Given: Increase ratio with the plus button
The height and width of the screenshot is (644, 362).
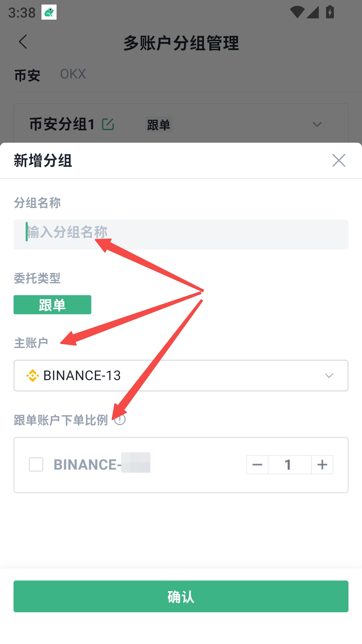Looking at the screenshot, I should pos(322,464).
